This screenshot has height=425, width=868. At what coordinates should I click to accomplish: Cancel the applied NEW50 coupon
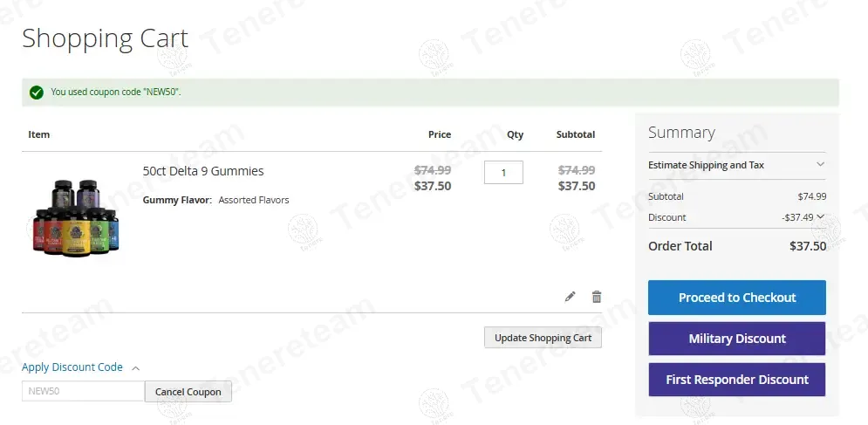188,392
